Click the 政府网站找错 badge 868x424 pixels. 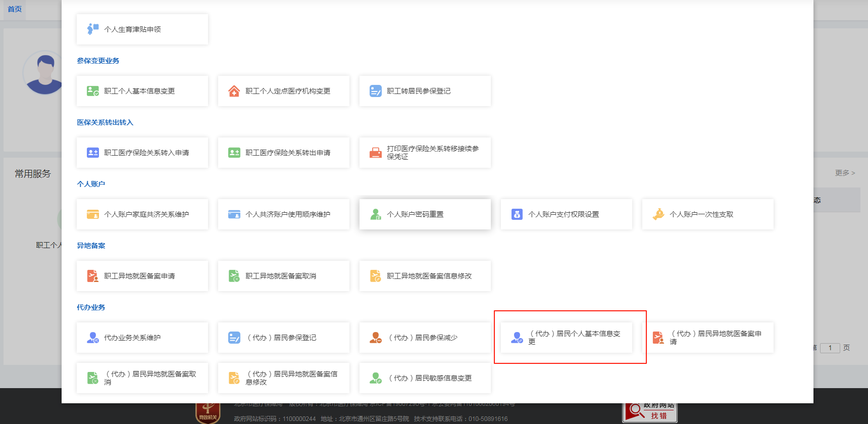[650, 412]
